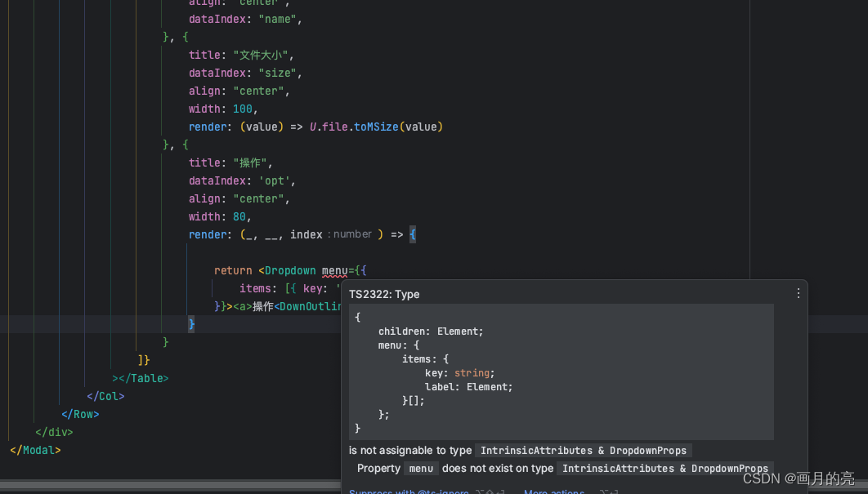
Task: Click the "操作" title string
Action: tap(250, 162)
